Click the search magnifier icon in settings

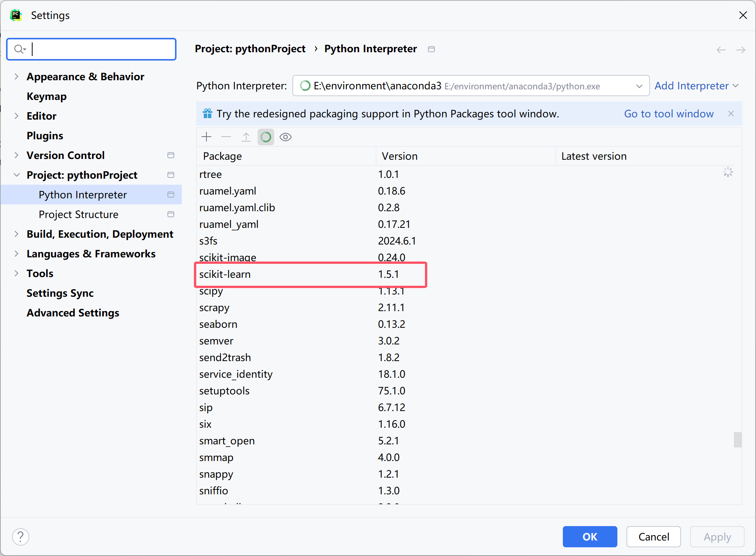click(x=20, y=49)
